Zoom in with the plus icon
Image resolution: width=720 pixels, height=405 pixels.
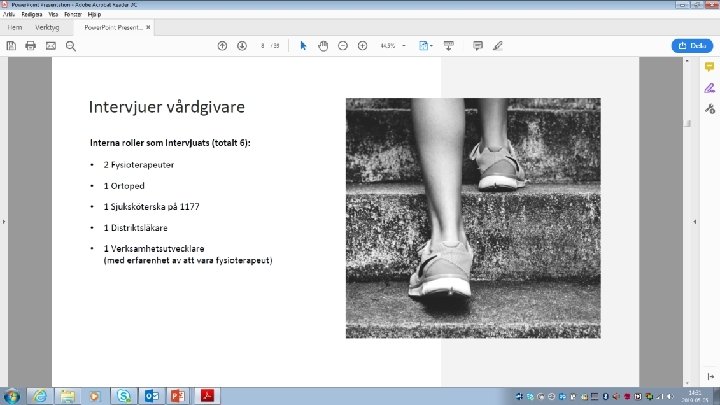(x=363, y=46)
